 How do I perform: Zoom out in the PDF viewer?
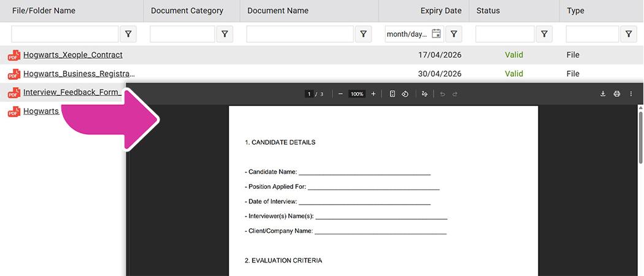click(x=340, y=94)
